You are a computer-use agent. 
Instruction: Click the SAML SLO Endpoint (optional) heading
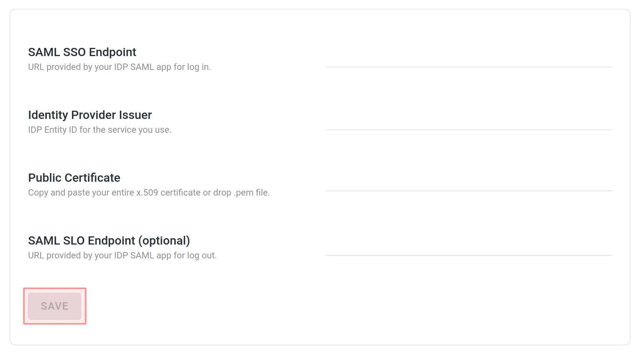[x=109, y=240]
